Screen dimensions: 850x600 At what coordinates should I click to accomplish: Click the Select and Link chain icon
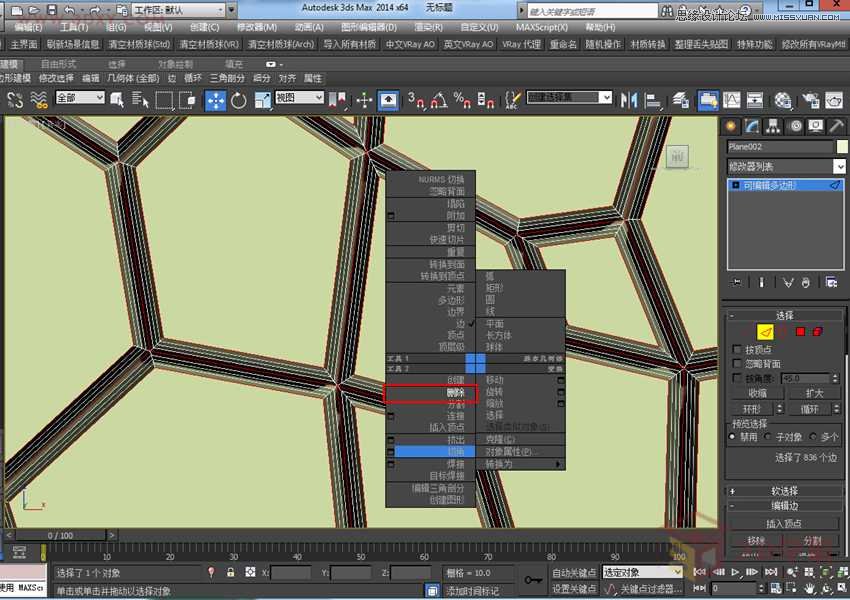(15, 100)
